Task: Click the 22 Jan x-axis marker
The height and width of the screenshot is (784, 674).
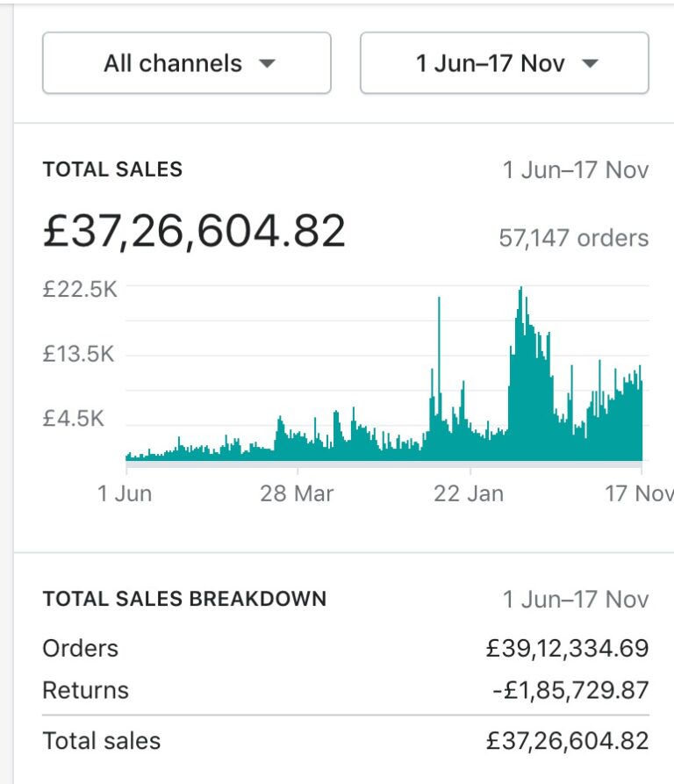Action: pyautogui.click(x=469, y=493)
